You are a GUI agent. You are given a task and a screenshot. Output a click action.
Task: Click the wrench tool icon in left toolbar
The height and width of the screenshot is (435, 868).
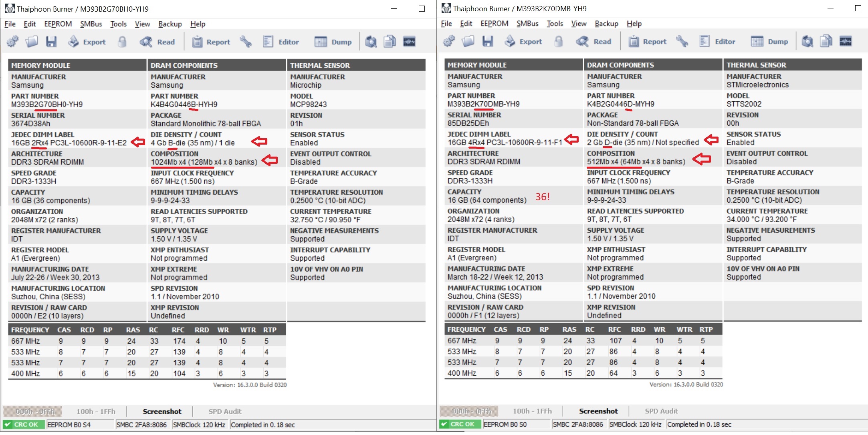pos(246,42)
